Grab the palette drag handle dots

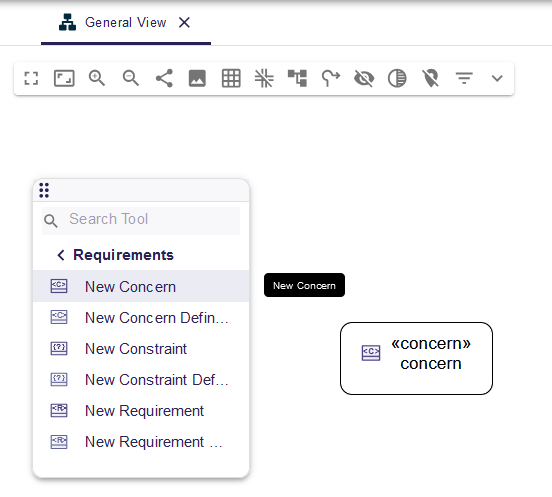44,190
